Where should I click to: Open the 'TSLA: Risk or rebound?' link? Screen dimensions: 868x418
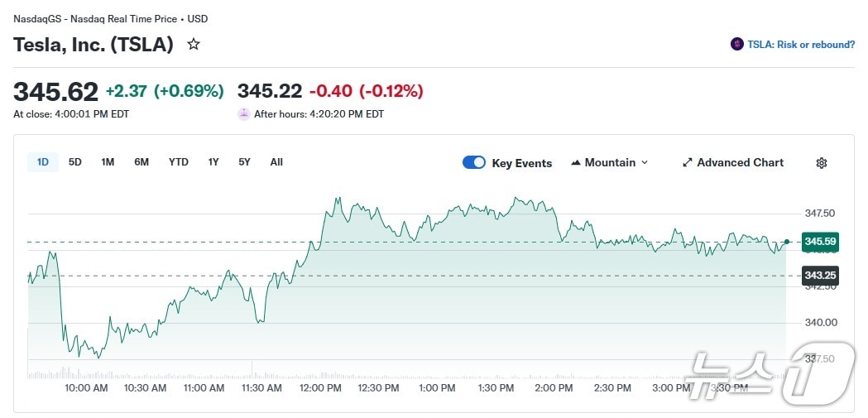pyautogui.click(x=801, y=45)
